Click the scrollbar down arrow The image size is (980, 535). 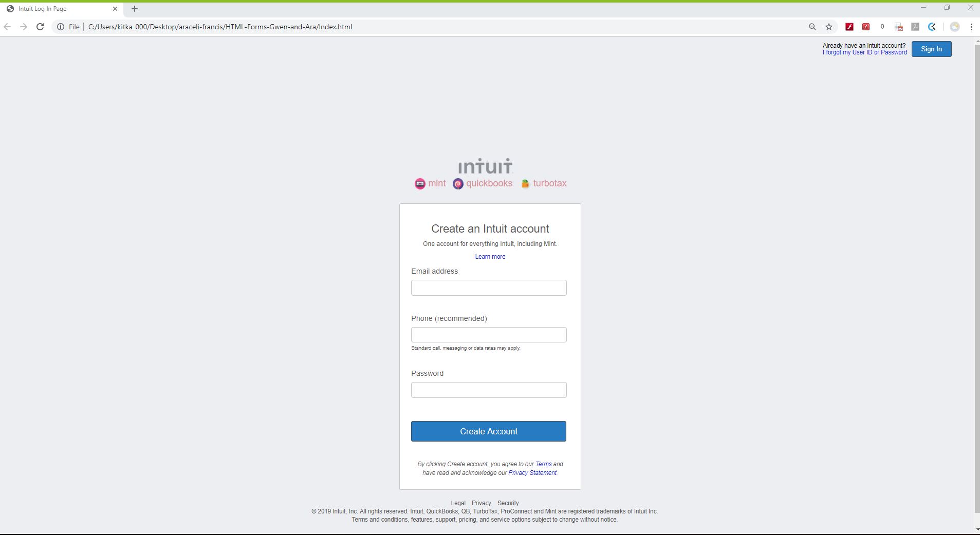tap(977, 529)
